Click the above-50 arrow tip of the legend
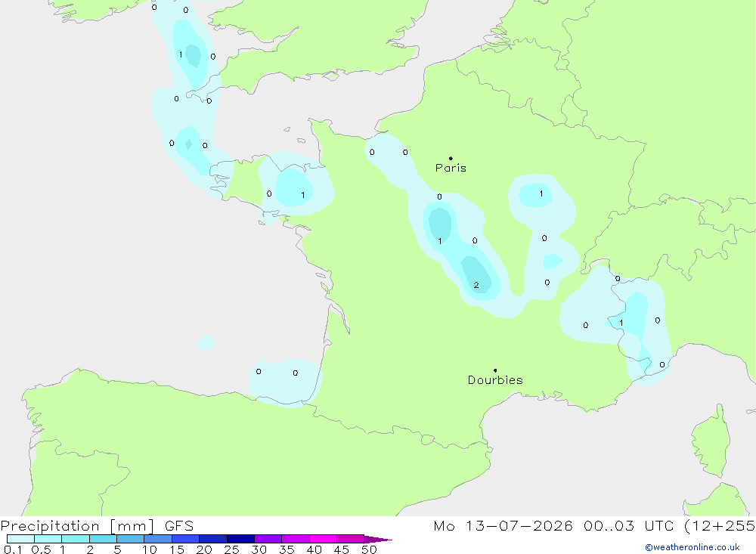The height and width of the screenshot is (554, 756). (x=377, y=540)
